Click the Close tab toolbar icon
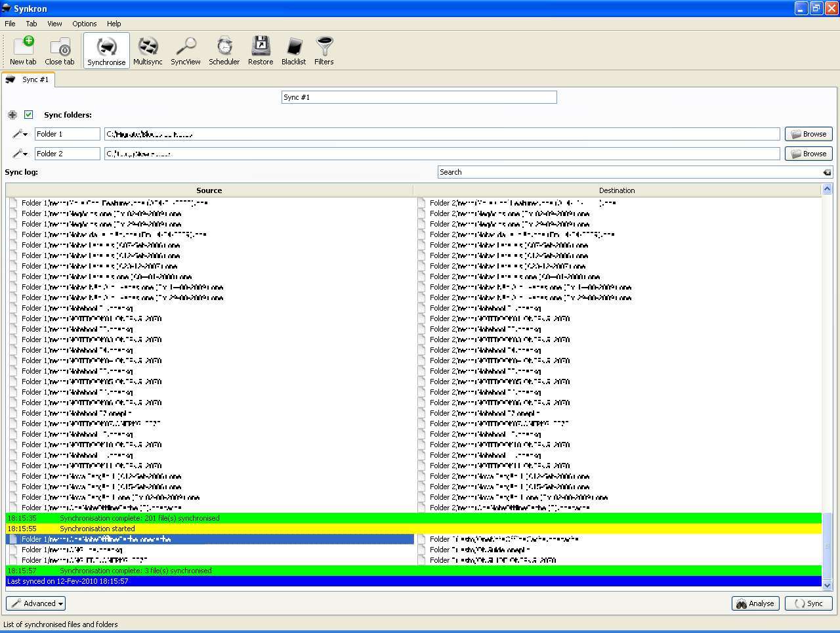This screenshot has height=633, width=840. point(60,51)
